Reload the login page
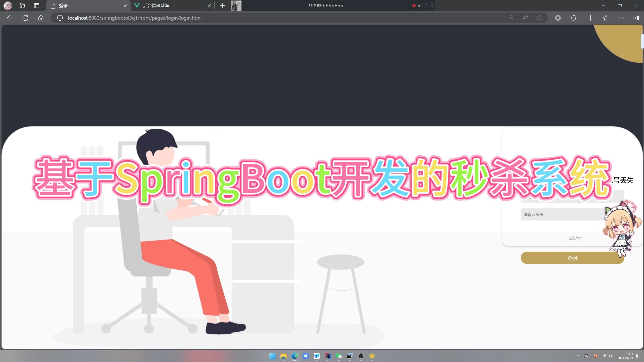 pyautogui.click(x=25, y=18)
